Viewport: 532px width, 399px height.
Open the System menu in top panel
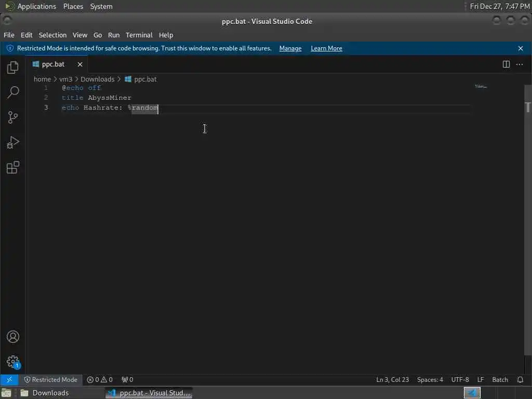[x=101, y=6]
